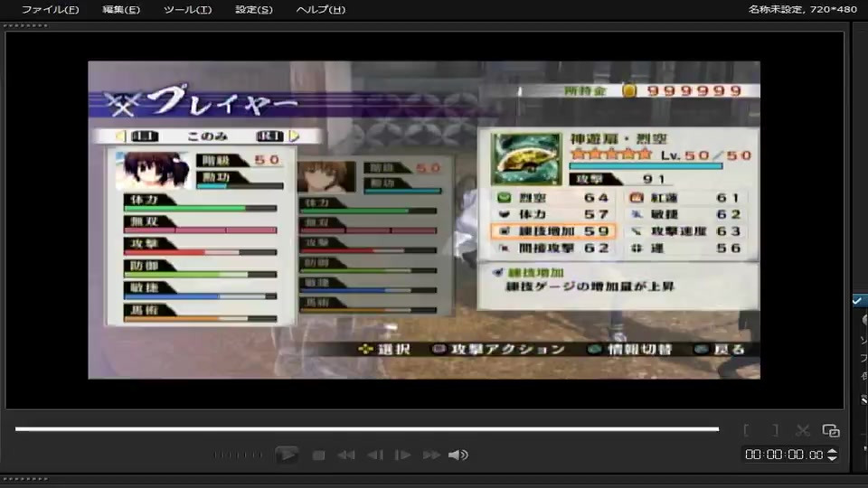Viewport: 868px width, 488px height.
Task: Open the ツール(T) menu
Action: point(188,9)
